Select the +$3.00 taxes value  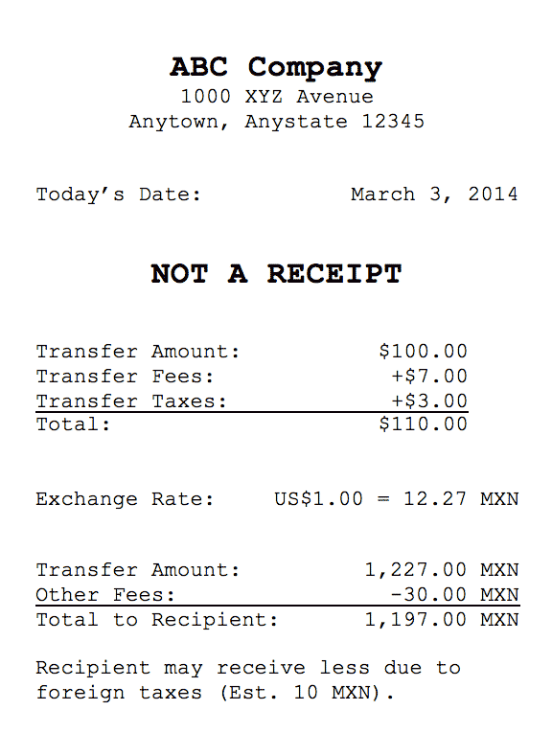(x=429, y=401)
